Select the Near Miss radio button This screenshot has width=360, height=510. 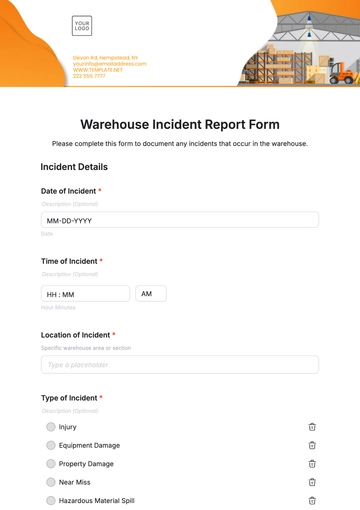(51, 482)
